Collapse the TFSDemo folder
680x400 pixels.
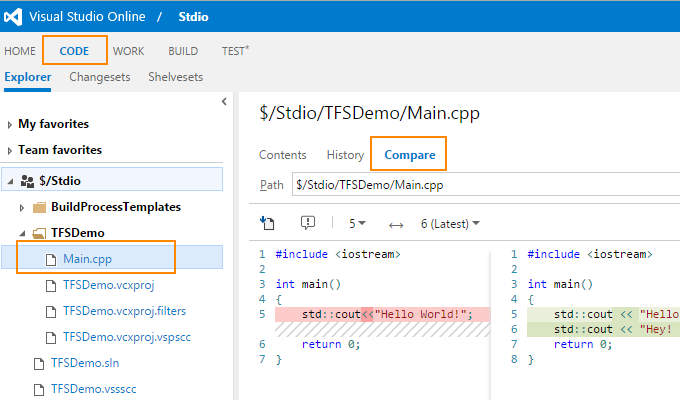pos(23,233)
